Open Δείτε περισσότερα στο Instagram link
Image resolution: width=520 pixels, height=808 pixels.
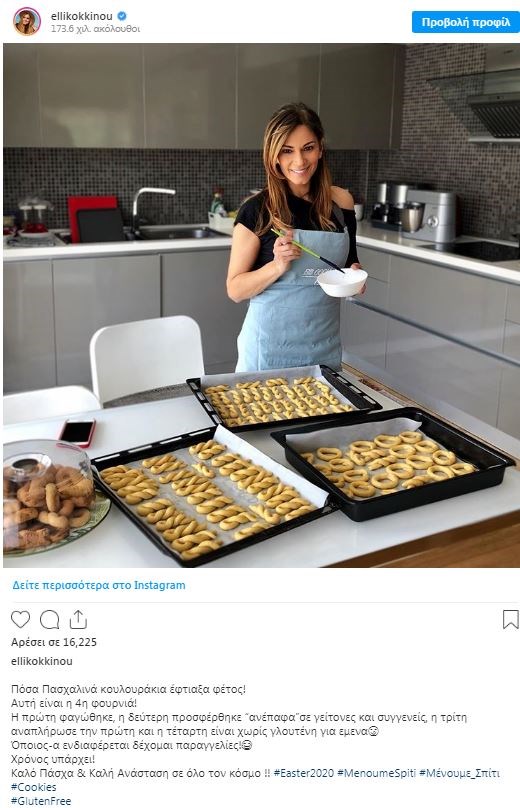coord(99,585)
